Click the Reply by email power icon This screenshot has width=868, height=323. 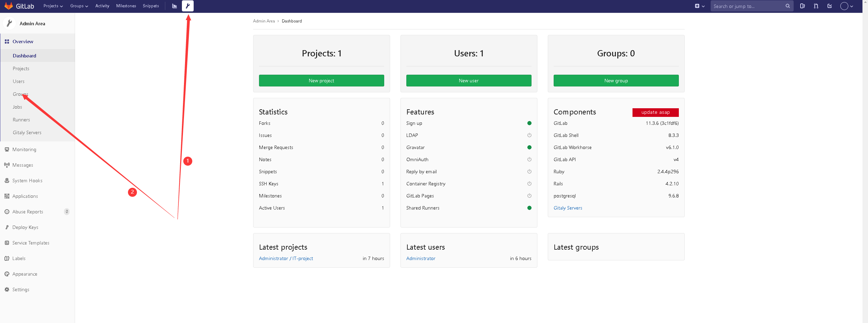pos(529,172)
